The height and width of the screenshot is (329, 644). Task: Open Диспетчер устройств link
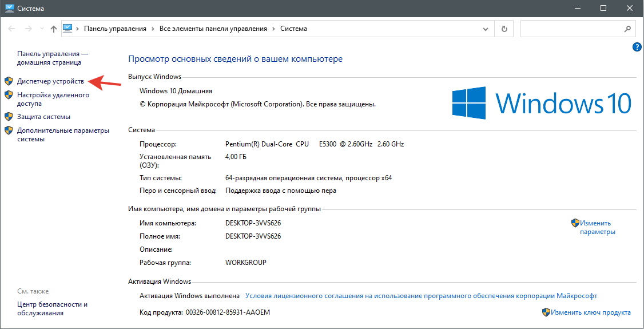pyautogui.click(x=50, y=81)
